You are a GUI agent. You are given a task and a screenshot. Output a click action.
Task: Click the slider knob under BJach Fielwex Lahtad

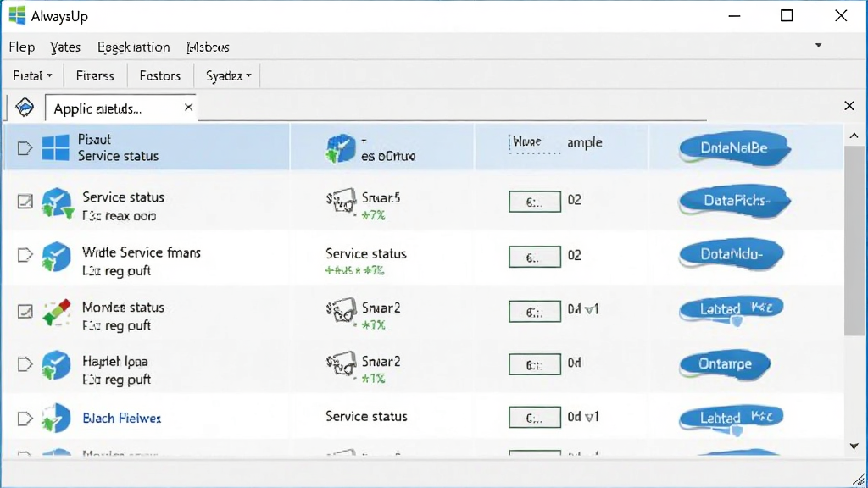click(x=737, y=430)
